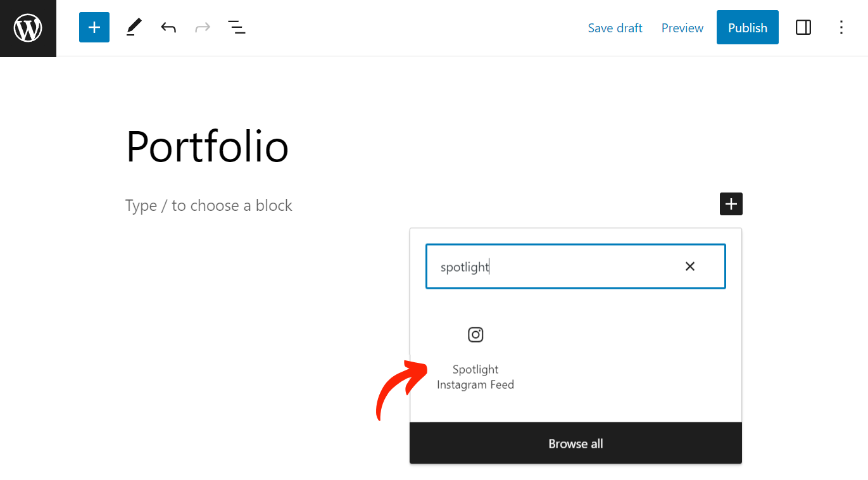Undo the last change

pyautogui.click(x=168, y=28)
